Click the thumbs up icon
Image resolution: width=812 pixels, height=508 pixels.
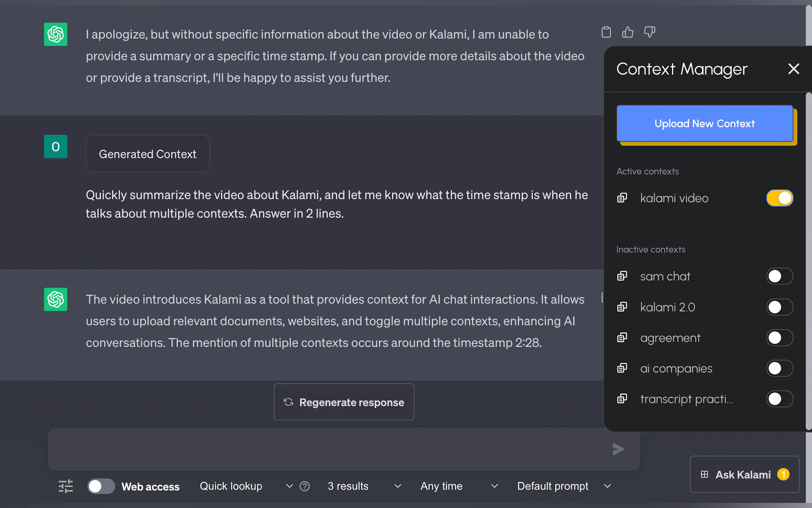tap(627, 32)
